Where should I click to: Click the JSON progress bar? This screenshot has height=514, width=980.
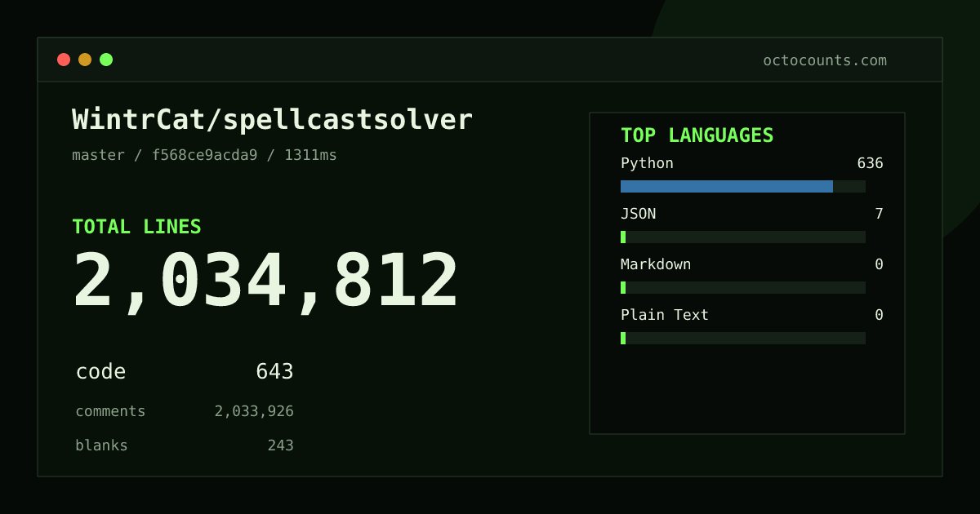(743, 237)
